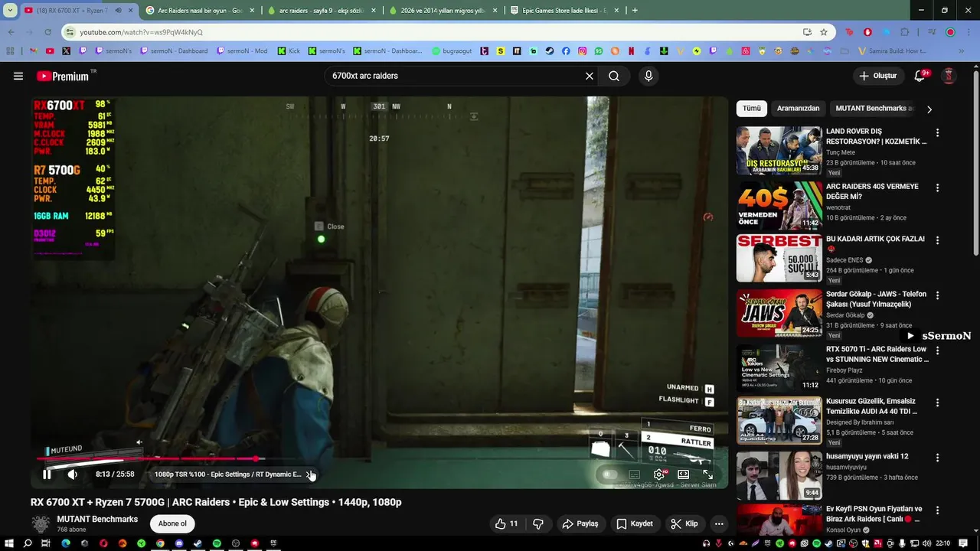
Task: Run search with the magnifier button
Action: [x=614, y=76]
